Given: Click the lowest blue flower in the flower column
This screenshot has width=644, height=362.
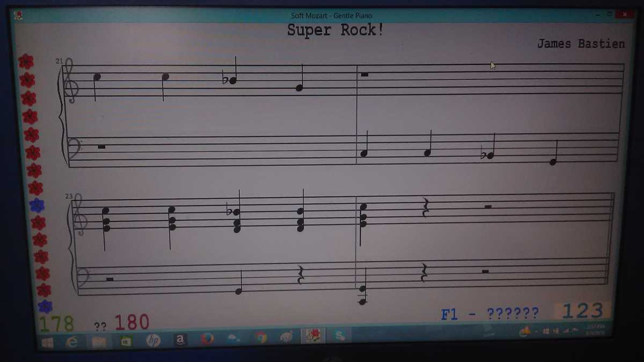Looking at the screenshot, I should tap(45, 306).
